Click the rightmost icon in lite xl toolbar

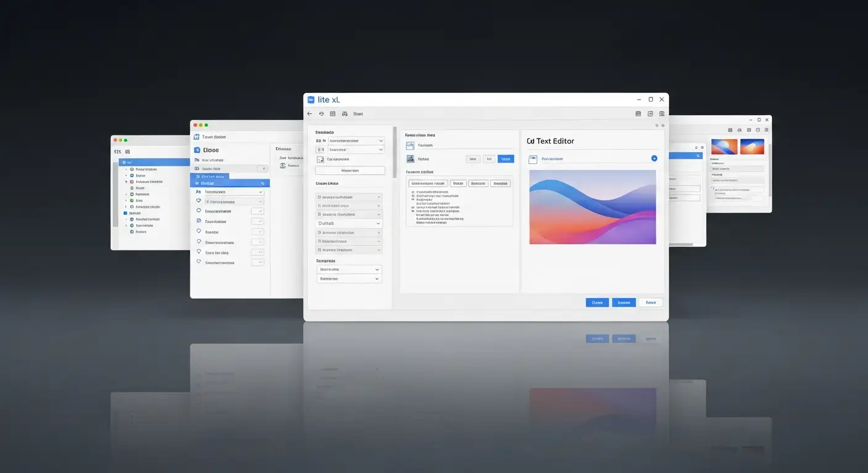tap(661, 114)
